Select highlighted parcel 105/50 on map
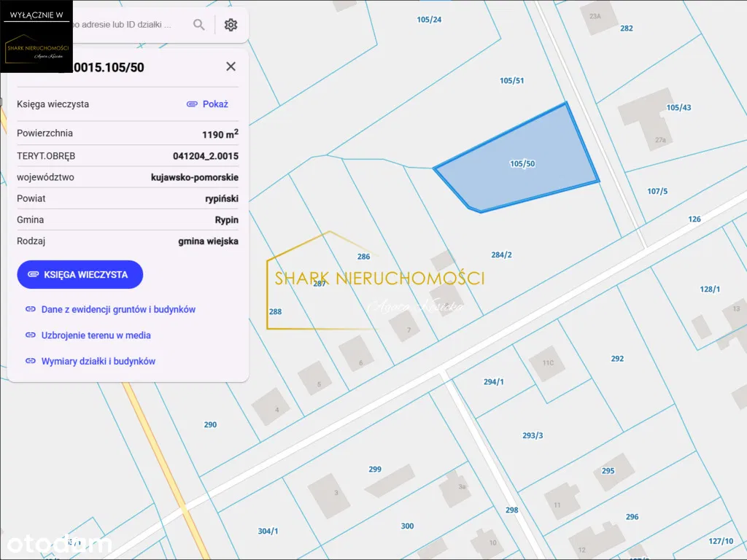The image size is (747, 560). 522,163
